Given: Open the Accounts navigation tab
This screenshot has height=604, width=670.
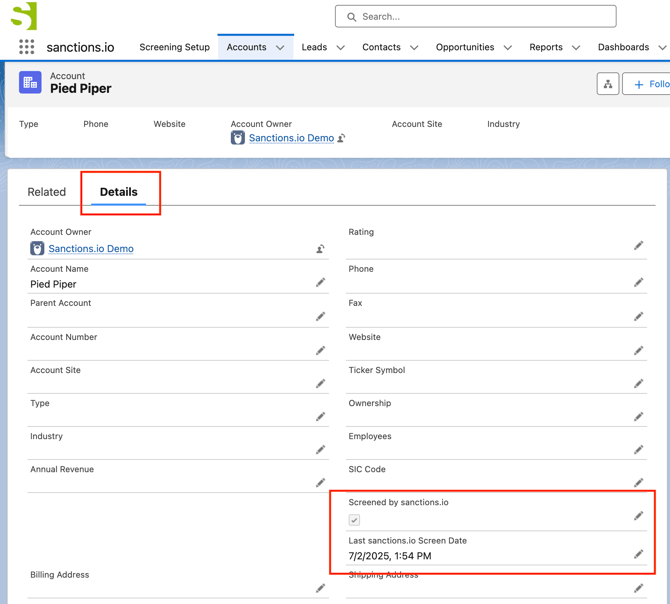Looking at the screenshot, I should [246, 47].
